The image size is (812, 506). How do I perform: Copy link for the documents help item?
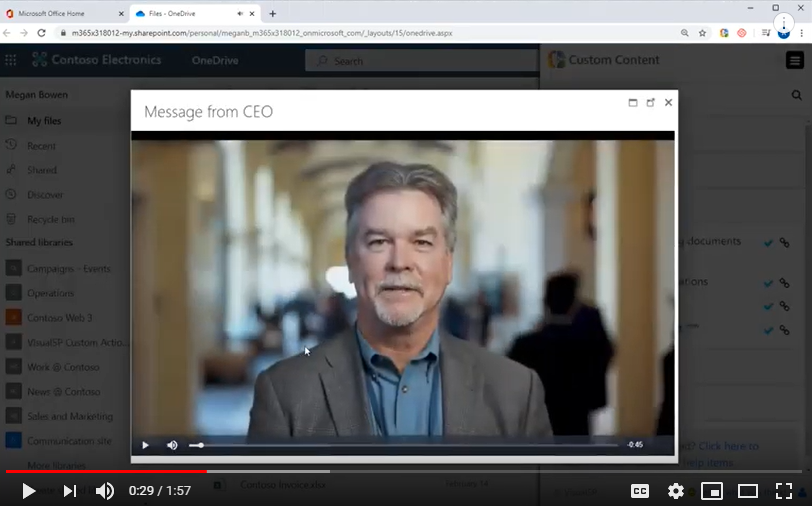[x=785, y=242]
